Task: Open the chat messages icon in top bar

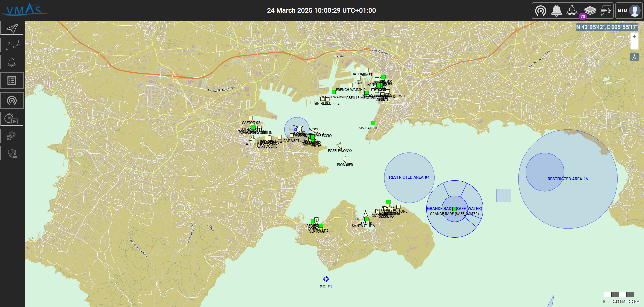Action: coord(605,10)
